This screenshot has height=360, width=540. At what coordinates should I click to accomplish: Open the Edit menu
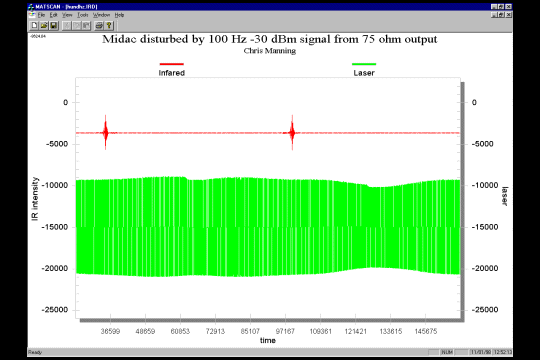pos(53,15)
